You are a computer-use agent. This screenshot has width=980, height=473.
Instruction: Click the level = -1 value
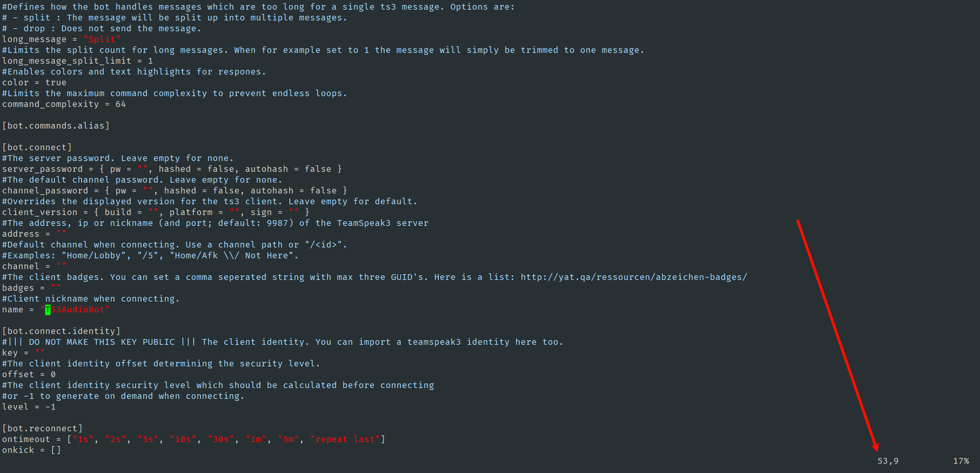click(51, 407)
